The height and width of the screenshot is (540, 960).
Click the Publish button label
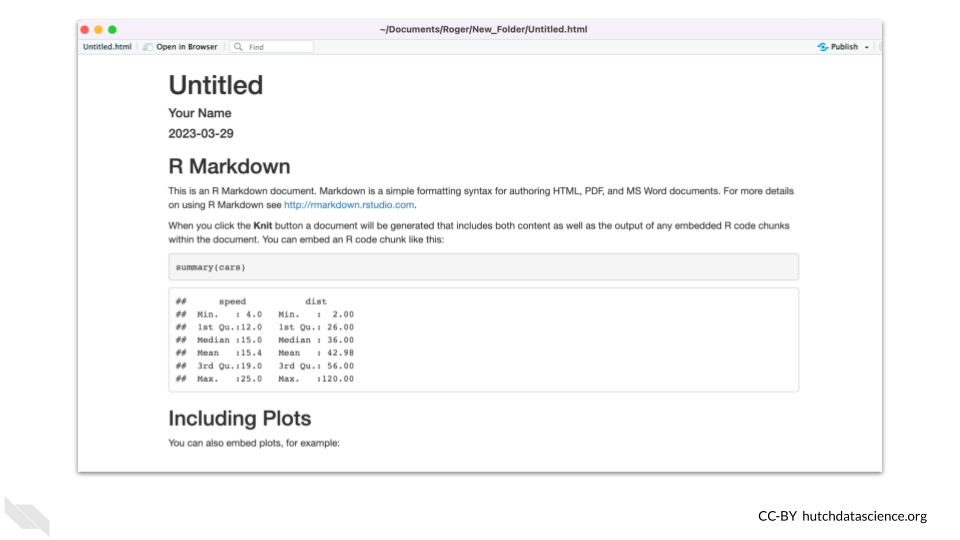coord(844,47)
